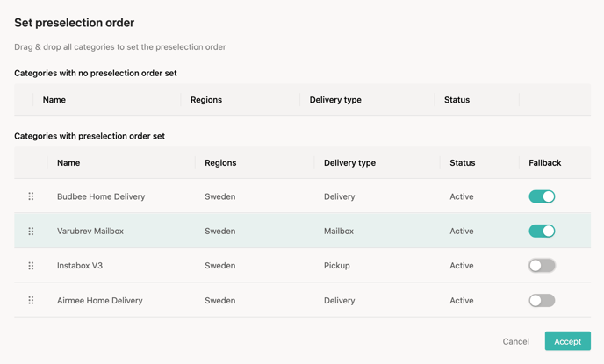Click the Pickup delivery type cell
The height and width of the screenshot is (364, 604).
336,266
